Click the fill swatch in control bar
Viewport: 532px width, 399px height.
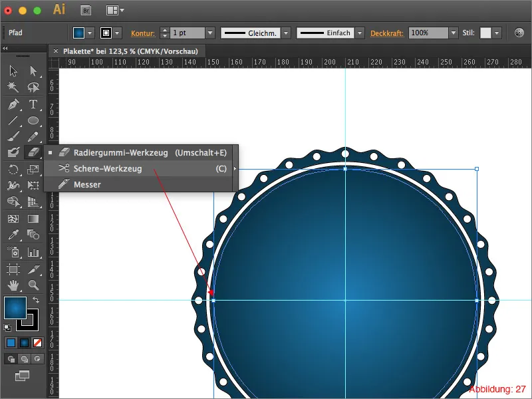(78, 33)
